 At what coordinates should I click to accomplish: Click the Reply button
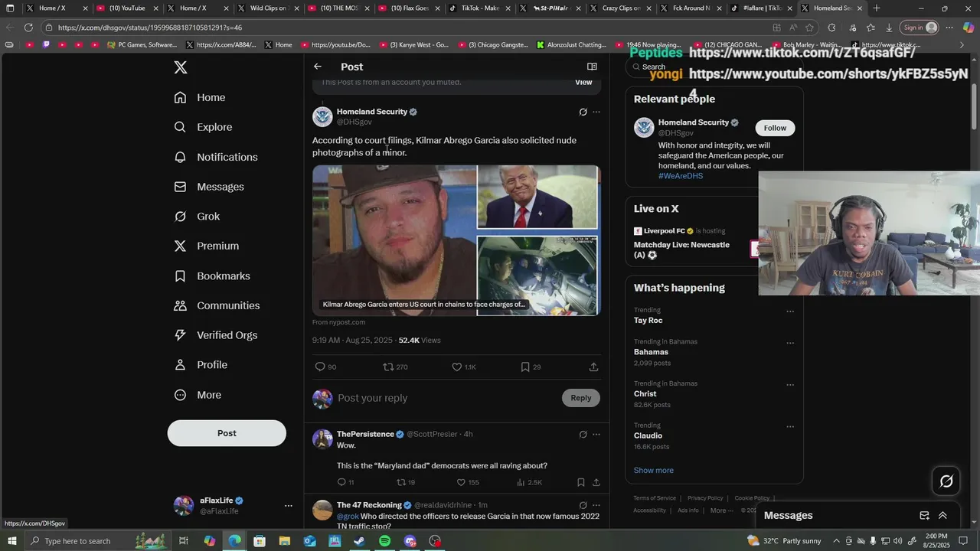(581, 398)
